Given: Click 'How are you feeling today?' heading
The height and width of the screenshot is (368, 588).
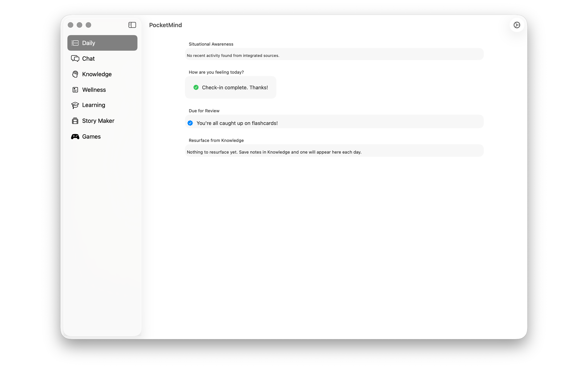Looking at the screenshot, I should pos(216,72).
